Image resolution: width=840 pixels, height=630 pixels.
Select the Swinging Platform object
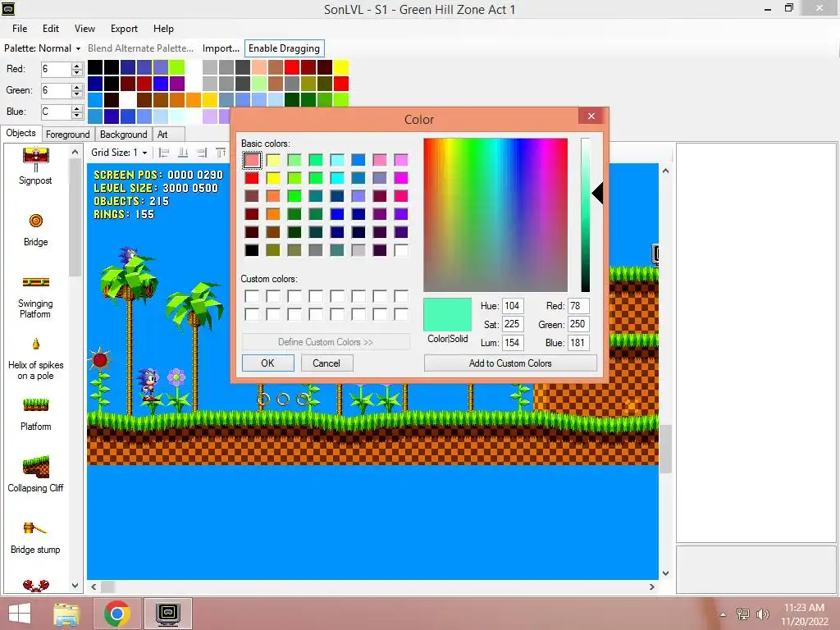click(x=36, y=282)
